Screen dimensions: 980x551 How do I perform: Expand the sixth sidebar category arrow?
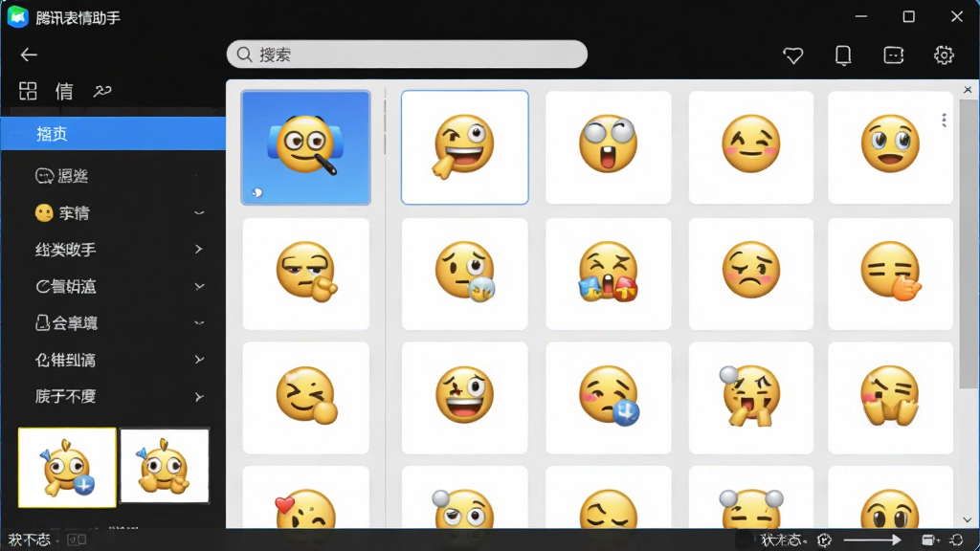(x=199, y=360)
